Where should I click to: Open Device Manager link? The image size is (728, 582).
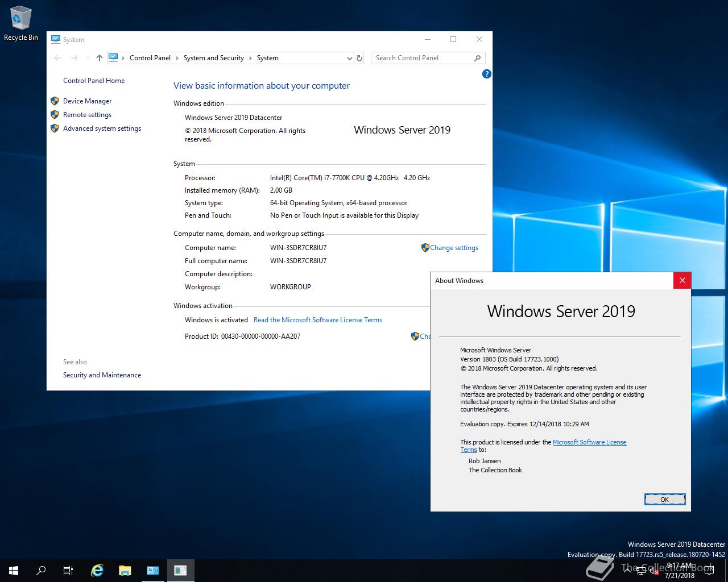click(x=87, y=101)
